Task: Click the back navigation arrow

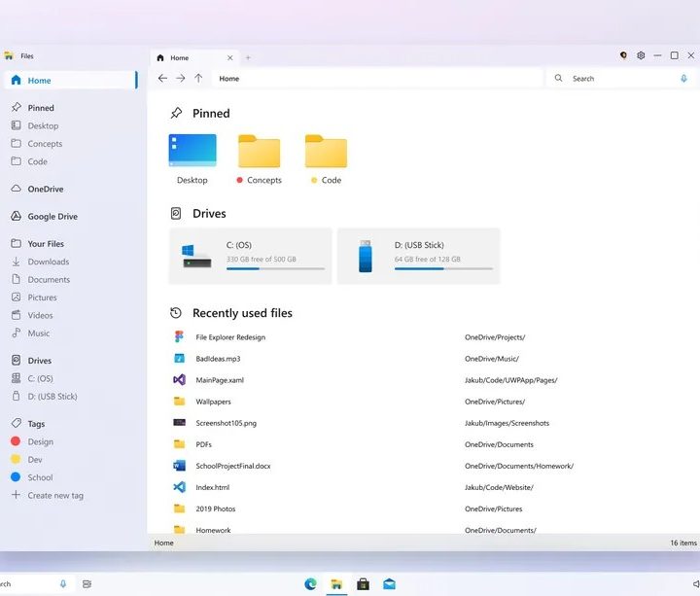Action: click(x=162, y=79)
